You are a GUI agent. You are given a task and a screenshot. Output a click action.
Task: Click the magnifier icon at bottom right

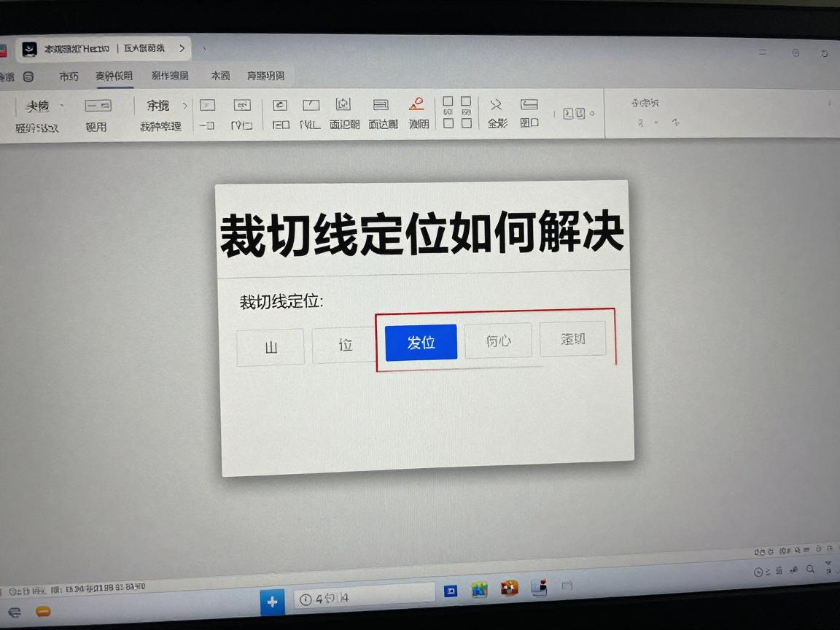tap(793, 571)
